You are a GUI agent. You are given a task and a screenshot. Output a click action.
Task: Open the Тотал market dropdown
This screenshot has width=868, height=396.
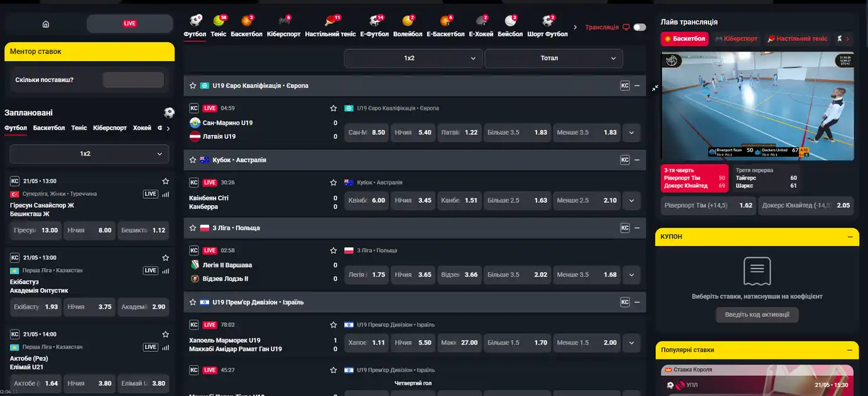pos(553,58)
